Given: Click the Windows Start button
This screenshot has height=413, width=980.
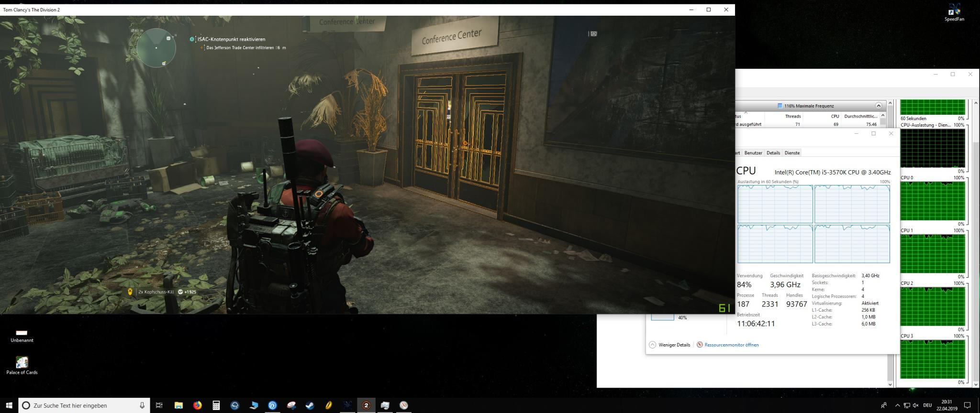Looking at the screenshot, I should pos(9,405).
